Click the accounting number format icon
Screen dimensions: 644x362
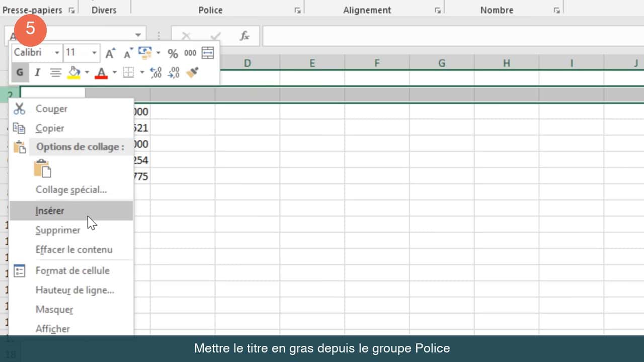145,52
